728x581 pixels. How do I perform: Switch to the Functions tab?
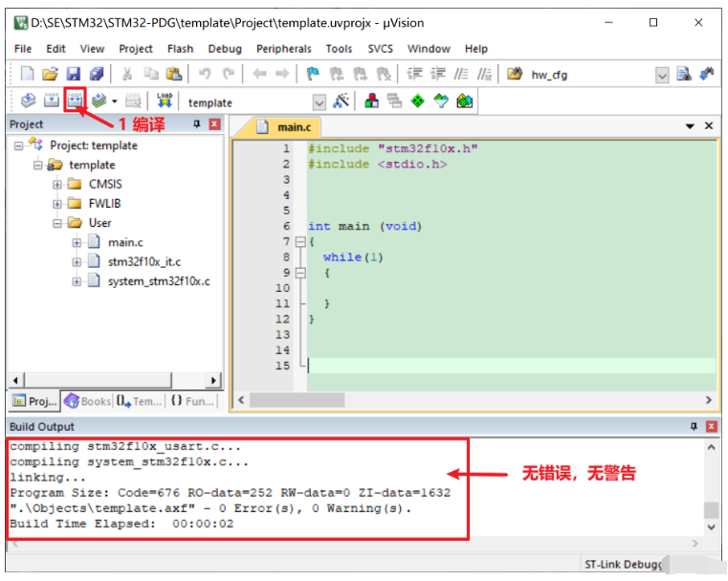pyautogui.click(x=192, y=401)
